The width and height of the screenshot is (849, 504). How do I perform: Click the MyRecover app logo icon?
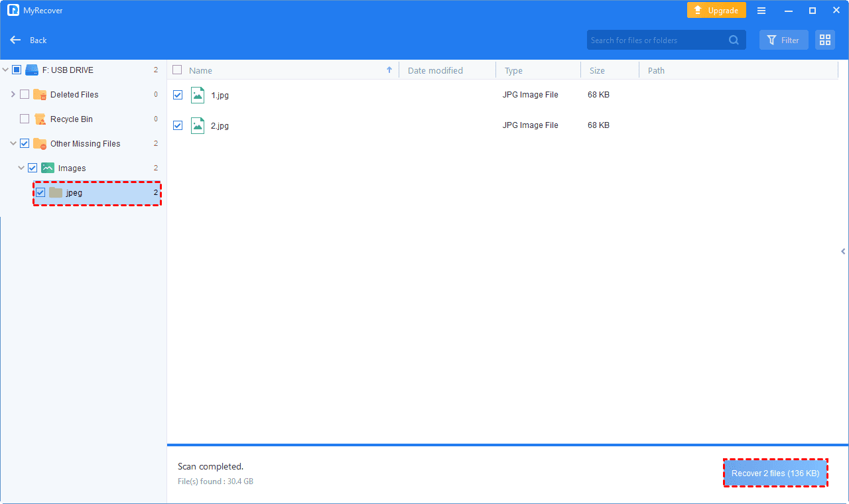pyautogui.click(x=13, y=11)
